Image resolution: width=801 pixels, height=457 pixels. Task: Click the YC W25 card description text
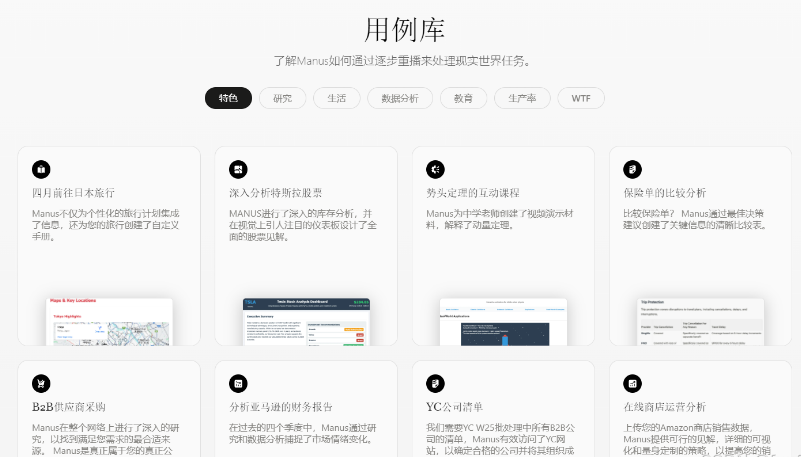pos(501,440)
